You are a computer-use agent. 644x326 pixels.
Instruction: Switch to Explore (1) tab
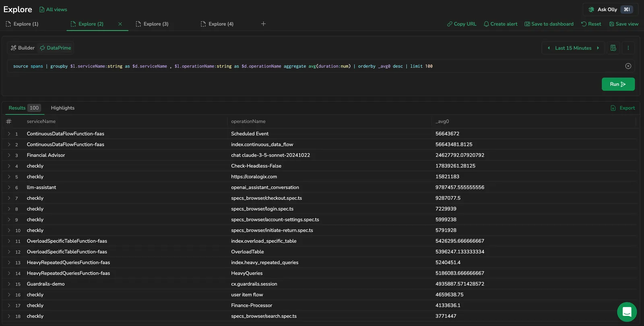coord(22,24)
